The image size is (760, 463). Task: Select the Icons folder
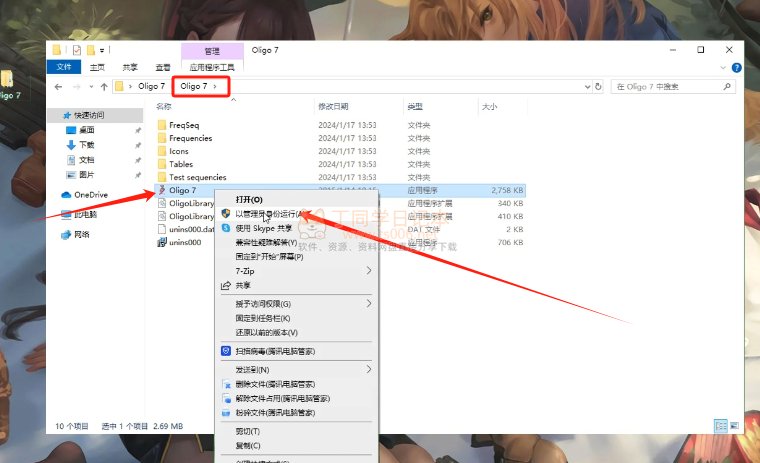(x=178, y=151)
